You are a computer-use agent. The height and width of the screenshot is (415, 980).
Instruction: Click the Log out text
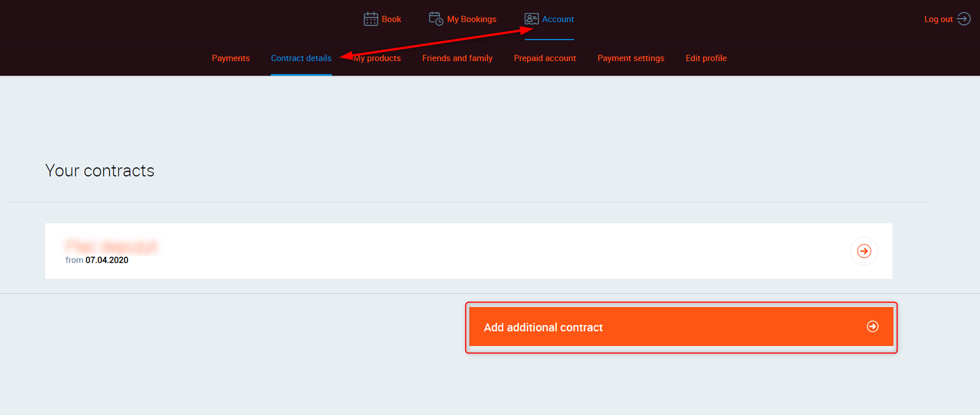pos(938,19)
